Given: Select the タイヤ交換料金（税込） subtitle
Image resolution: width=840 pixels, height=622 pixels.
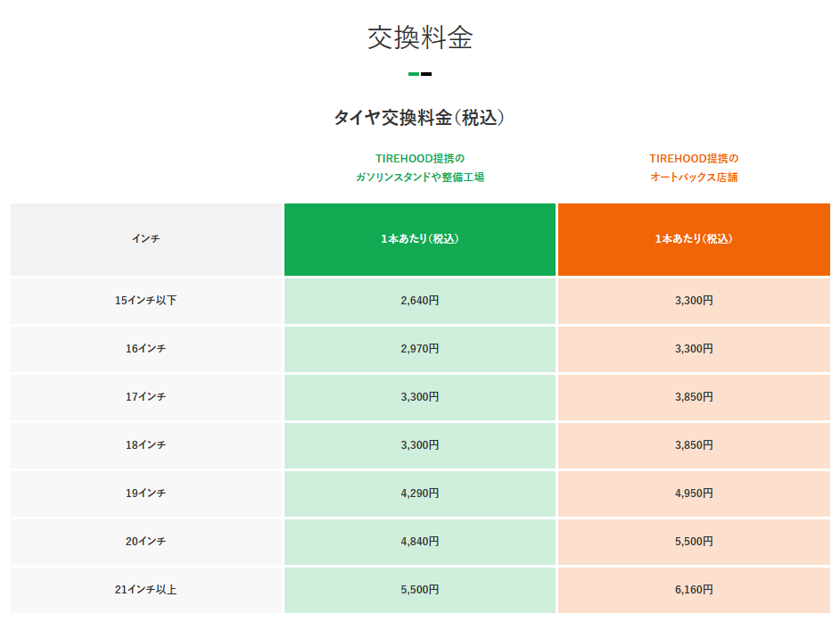Looking at the screenshot, I should (x=420, y=116).
